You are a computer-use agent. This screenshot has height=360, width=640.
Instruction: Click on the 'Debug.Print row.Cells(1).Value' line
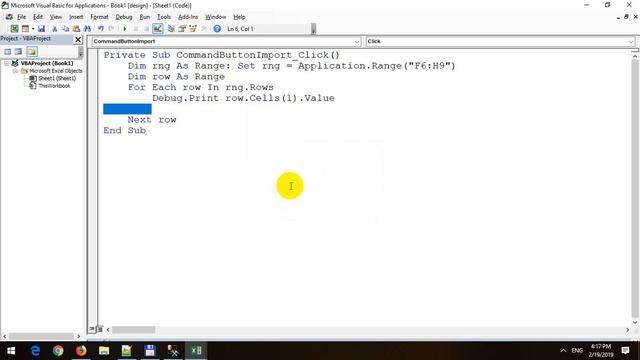243,98
